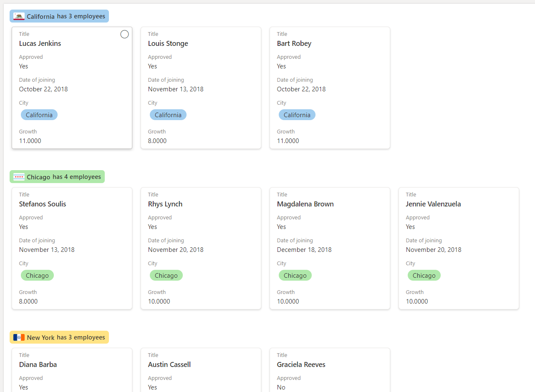Click the Approved 'No' value for Graciela Reeves
This screenshot has height=392, width=535.
[281, 387]
